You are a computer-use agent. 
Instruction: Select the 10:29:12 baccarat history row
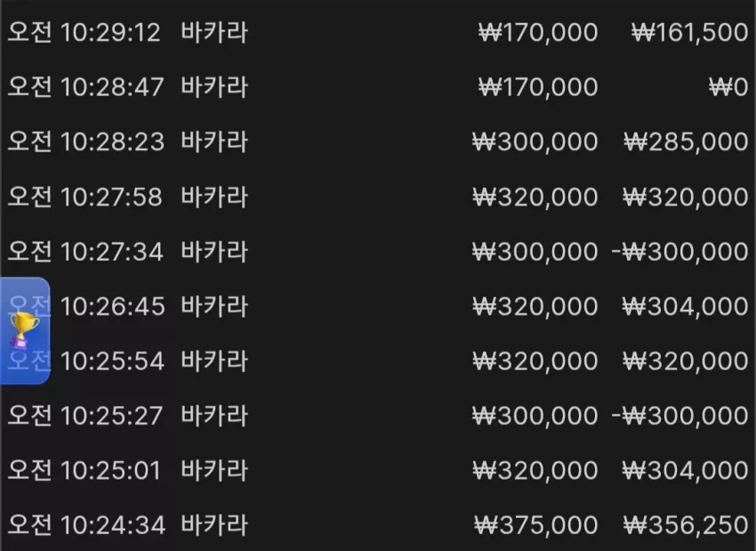(x=378, y=32)
